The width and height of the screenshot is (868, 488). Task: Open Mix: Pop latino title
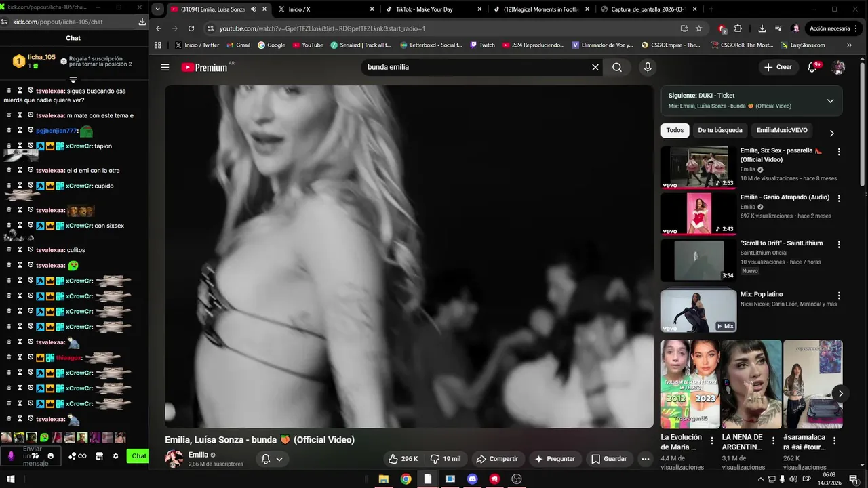click(x=762, y=294)
